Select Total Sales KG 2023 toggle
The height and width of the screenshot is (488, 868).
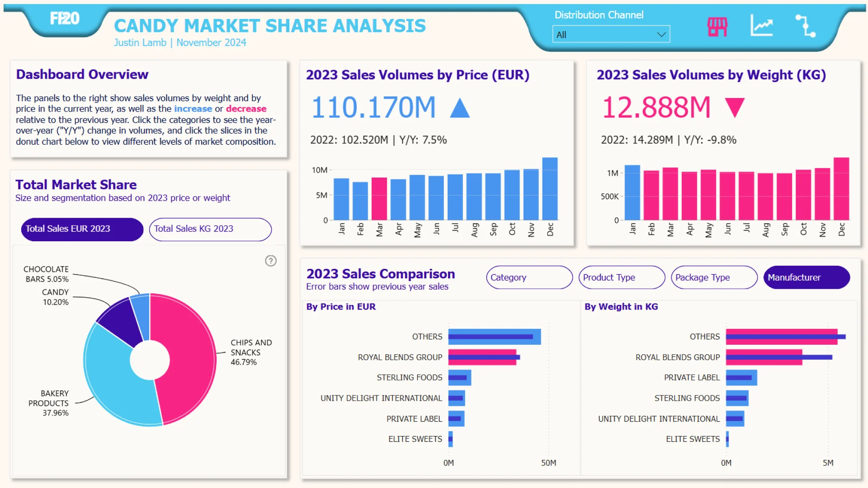[210, 229]
